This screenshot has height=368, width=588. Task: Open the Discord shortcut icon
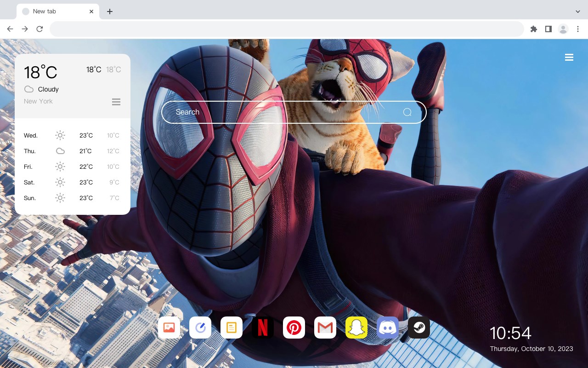click(x=388, y=328)
